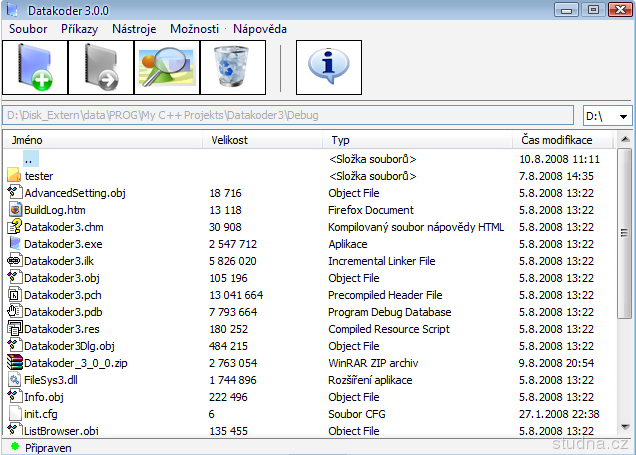The width and height of the screenshot is (636, 455).
Task: Click the scrollbar down arrow in file list
Action: [x=625, y=429]
